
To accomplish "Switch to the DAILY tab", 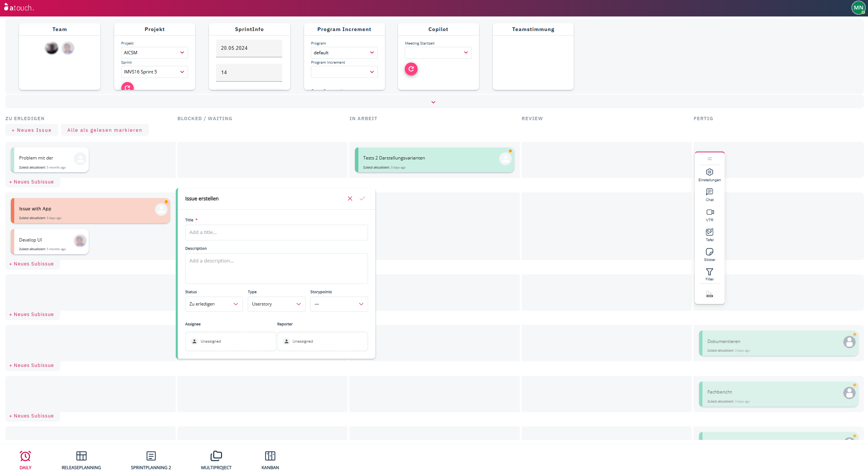I will [x=25, y=460].
